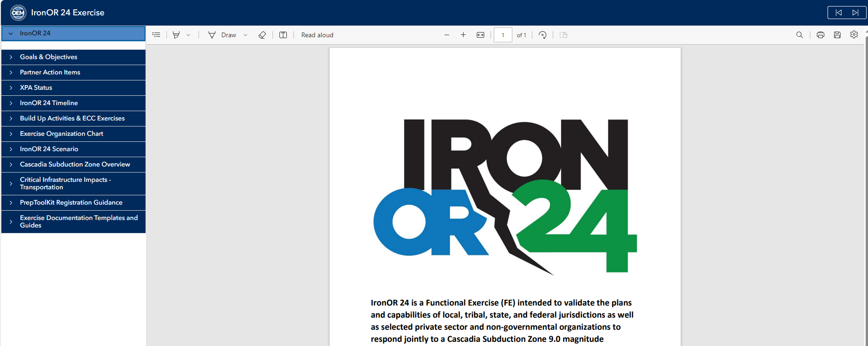This screenshot has width=868, height=346.
Task: Save the PDF with the disk icon
Action: (x=837, y=35)
